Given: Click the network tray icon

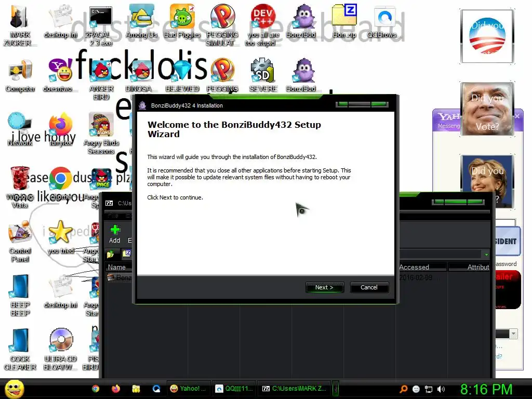Looking at the screenshot, I should click(429, 389).
